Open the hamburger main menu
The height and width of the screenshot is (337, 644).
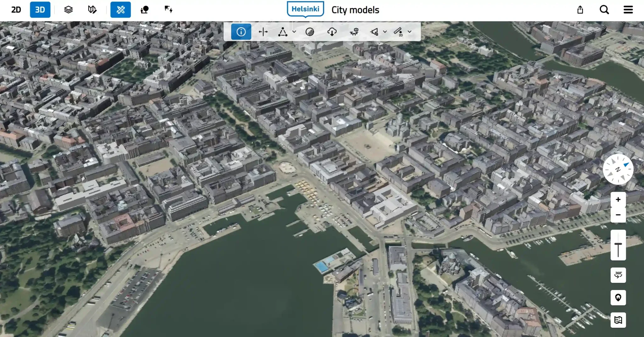[628, 10]
